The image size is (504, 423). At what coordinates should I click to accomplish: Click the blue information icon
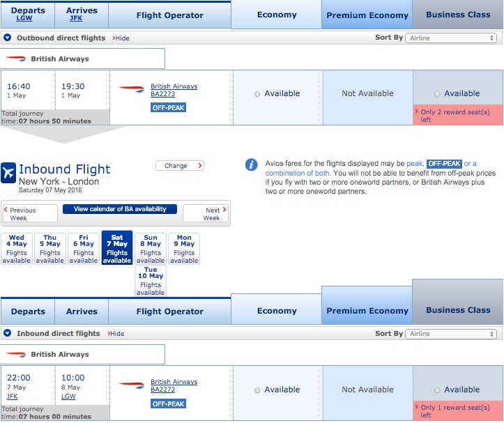pyautogui.click(x=252, y=165)
